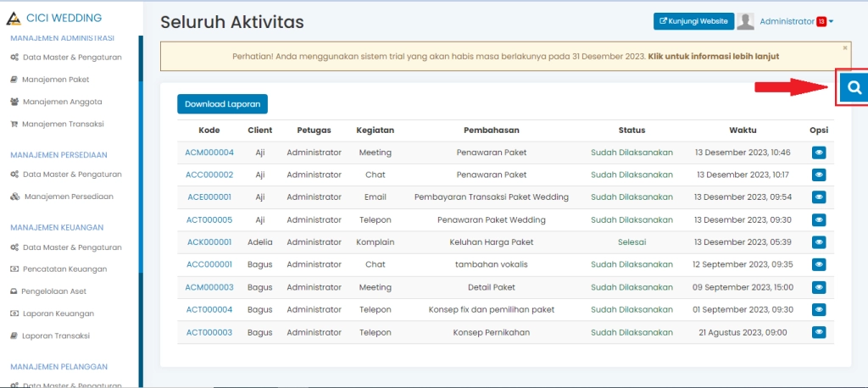Viewport: 868px width, 388px height.
Task: Close the trial warning banner
Action: 844,48
